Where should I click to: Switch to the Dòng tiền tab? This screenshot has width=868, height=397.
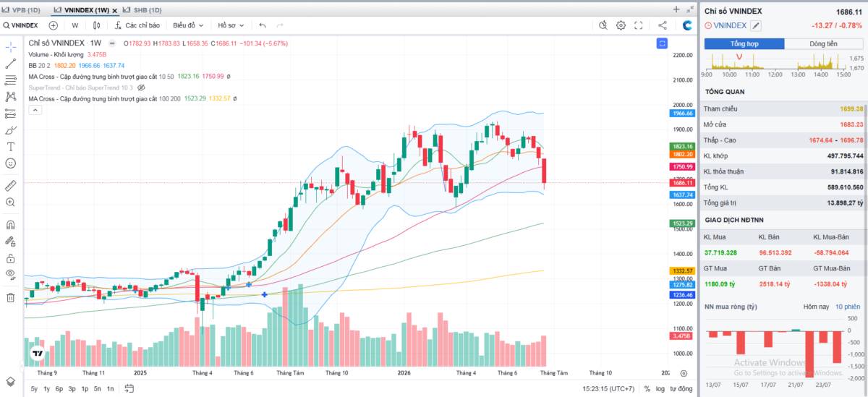823,44
